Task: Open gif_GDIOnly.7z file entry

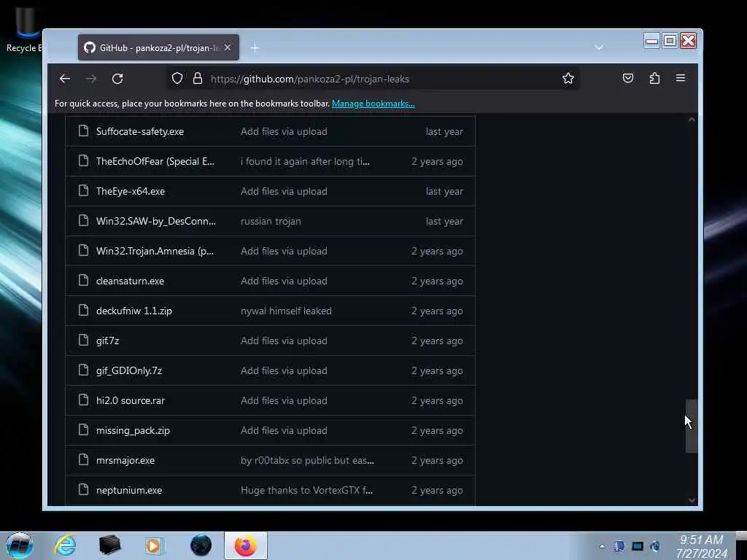Action: pyautogui.click(x=129, y=370)
